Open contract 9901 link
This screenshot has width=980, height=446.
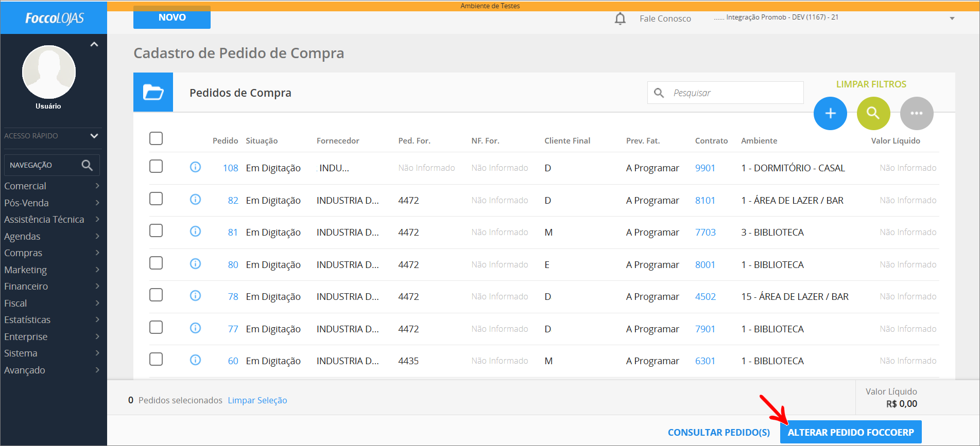coord(705,168)
